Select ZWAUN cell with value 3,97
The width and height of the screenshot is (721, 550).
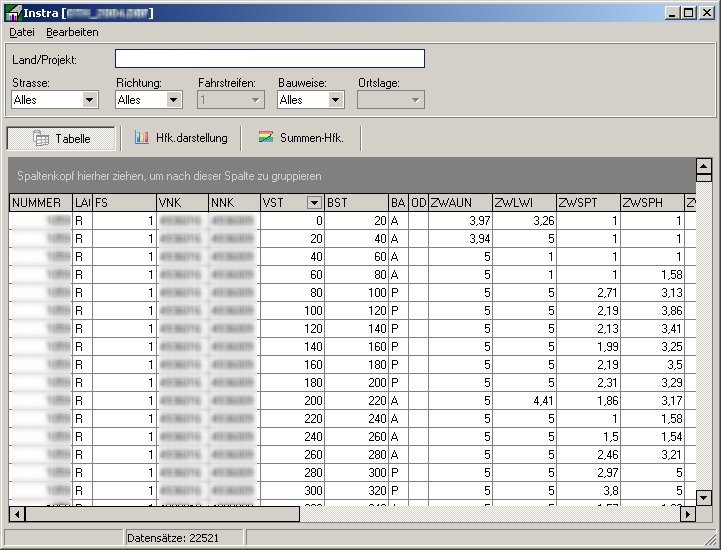click(x=460, y=221)
